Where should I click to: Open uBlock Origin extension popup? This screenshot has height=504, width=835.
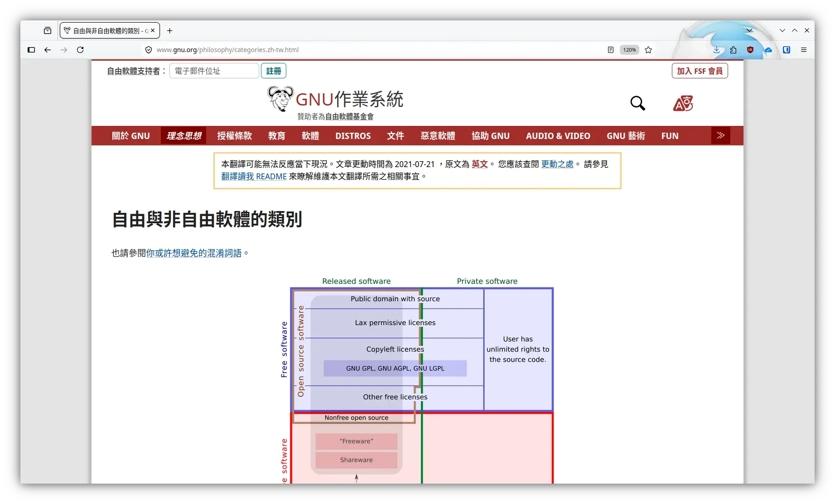pyautogui.click(x=750, y=50)
